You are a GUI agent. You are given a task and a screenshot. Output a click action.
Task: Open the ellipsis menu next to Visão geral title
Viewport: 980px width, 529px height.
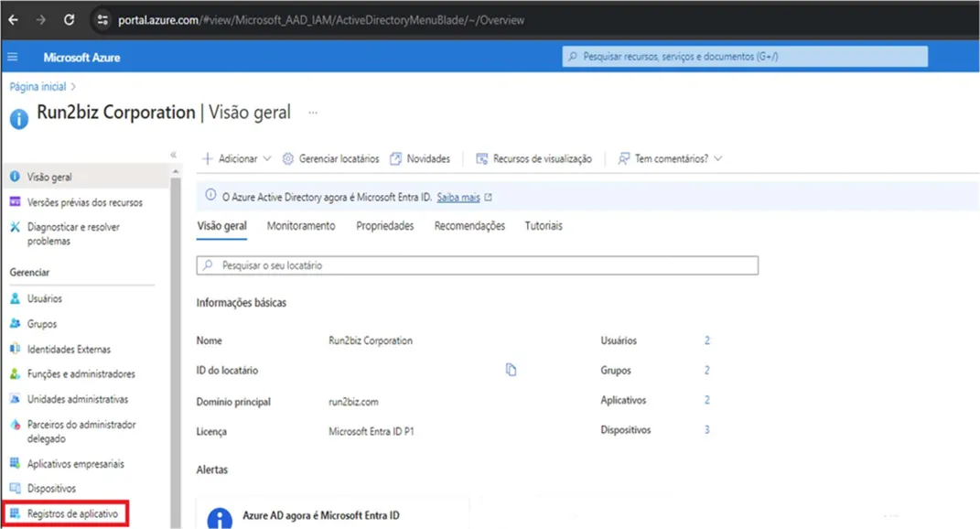[x=313, y=113]
